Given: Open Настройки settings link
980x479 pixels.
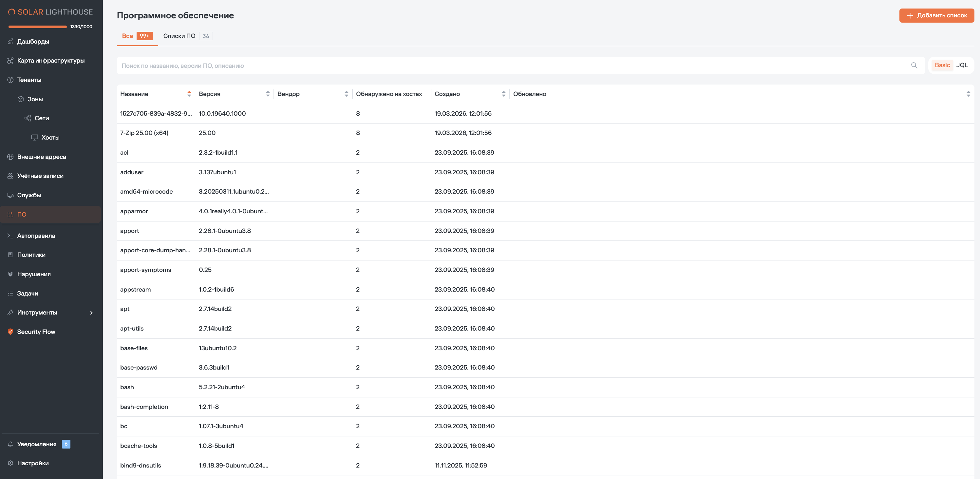Looking at the screenshot, I should click(x=33, y=463).
